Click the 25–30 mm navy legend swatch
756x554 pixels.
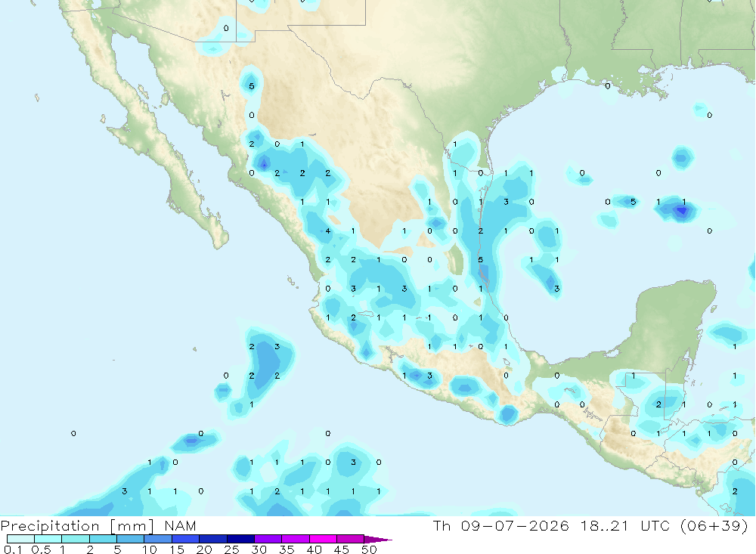240,539
